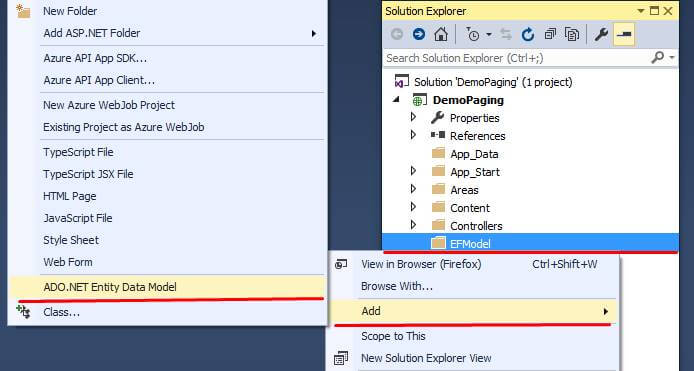This screenshot has height=371, width=694.
Task: Open Properties via the wrench icon
Action: (x=601, y=34)
